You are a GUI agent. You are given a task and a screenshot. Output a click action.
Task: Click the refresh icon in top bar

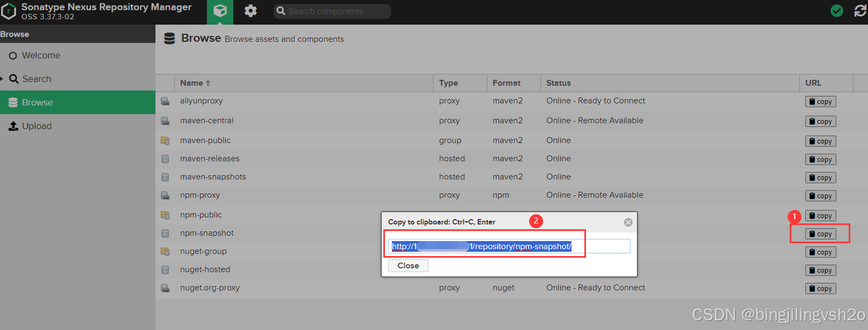860,11
